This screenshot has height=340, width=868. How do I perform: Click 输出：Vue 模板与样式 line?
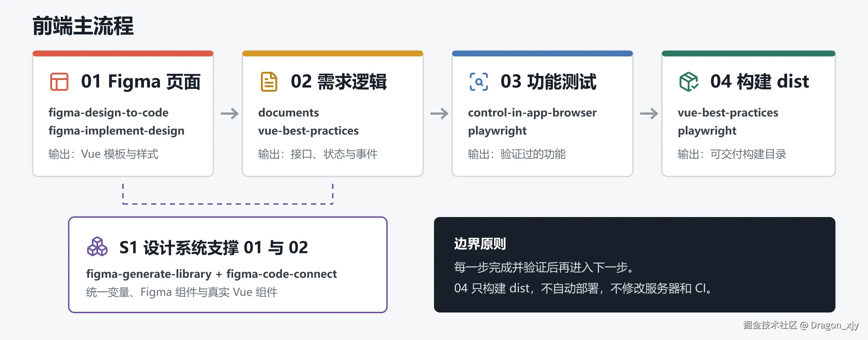103,154
